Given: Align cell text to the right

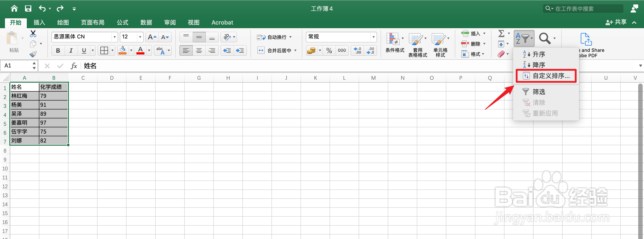Looking at the screenshot, I should coord(212,50).
